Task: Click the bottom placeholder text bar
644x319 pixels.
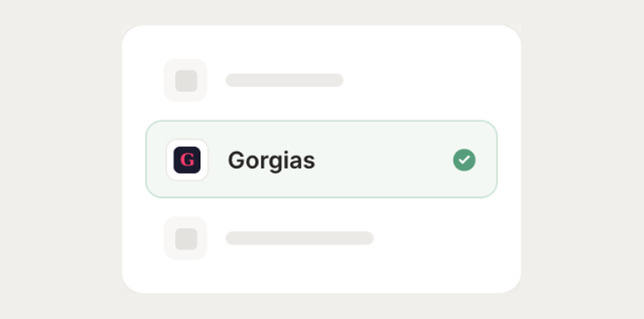Action: [300, 238]
